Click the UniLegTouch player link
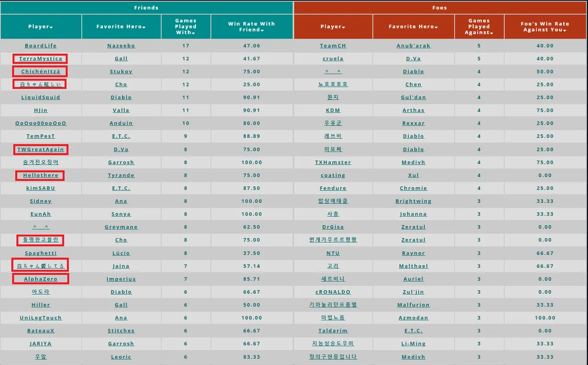The width and height of the screenshot is (588, 365). click(40, 318)
